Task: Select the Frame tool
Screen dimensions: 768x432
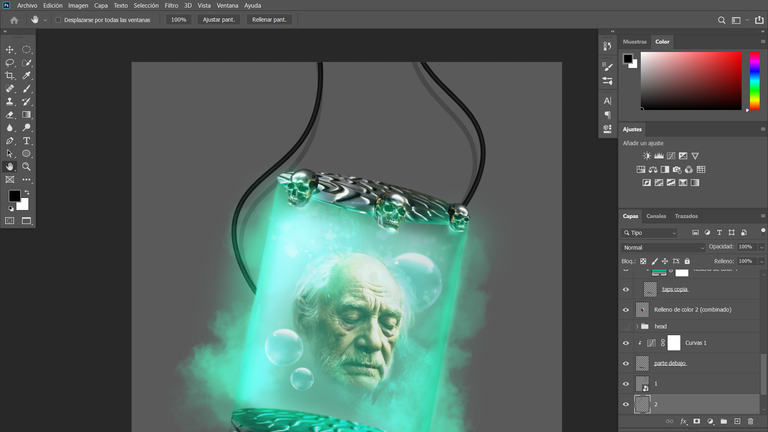Action: [x=10, y=180]
